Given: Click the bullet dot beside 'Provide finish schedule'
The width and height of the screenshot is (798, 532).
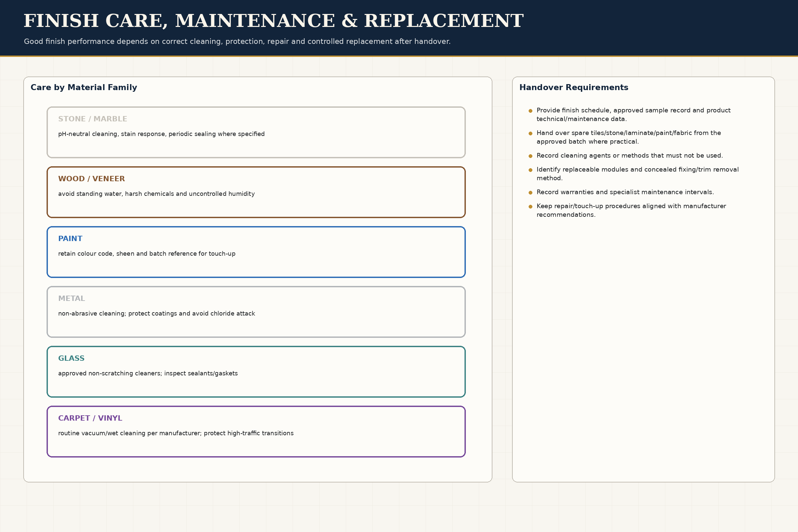Looking at the screenshot, I should point(530,111).
